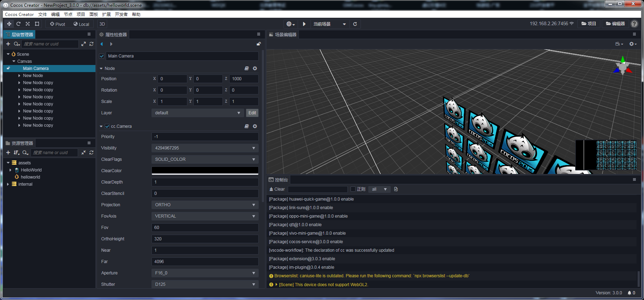This screenshot has height=300, width=644.
Task: Open the ClearFlags SOLID_COLOR dropdown
Action: [205, 159]
